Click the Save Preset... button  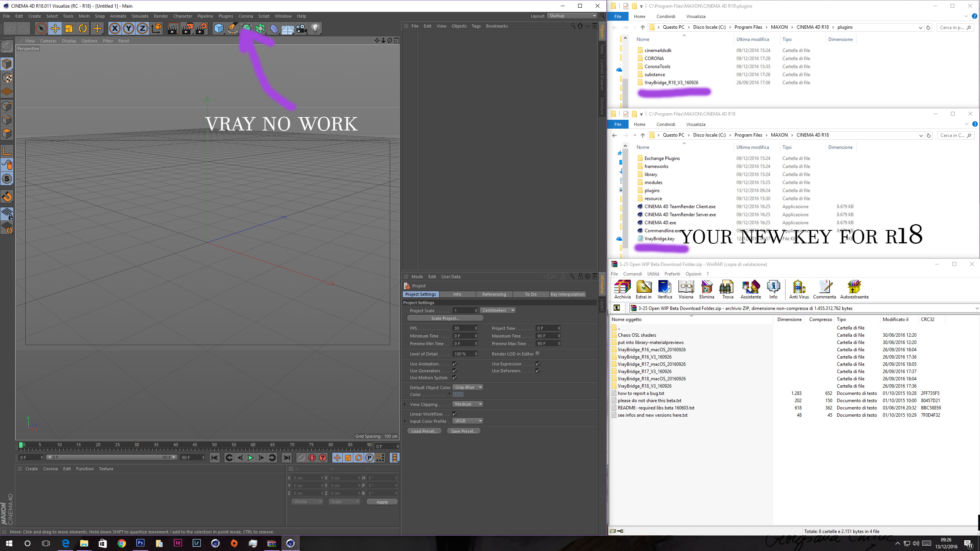pyautogui.click(x=463, y=431)
